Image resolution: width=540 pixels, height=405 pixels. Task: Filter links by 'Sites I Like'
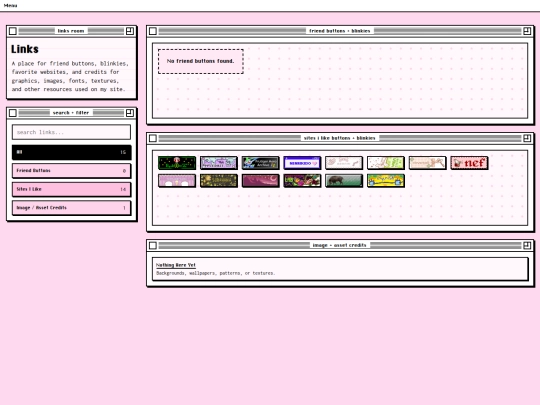click(72, 189)
